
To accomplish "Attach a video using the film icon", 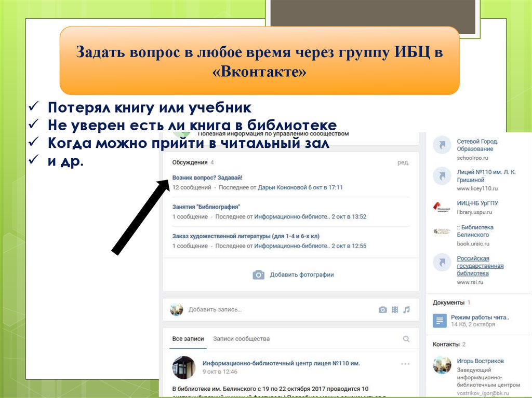I will (x=395, y=309).
